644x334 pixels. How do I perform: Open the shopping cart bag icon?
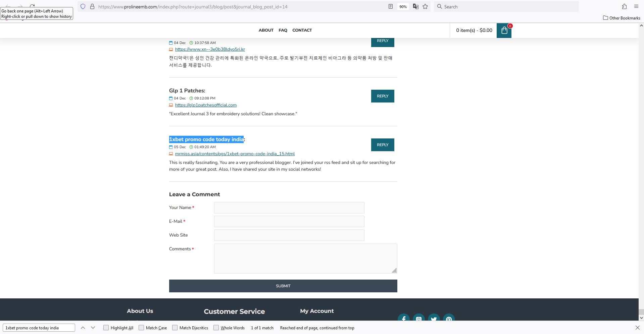point(504,30)
